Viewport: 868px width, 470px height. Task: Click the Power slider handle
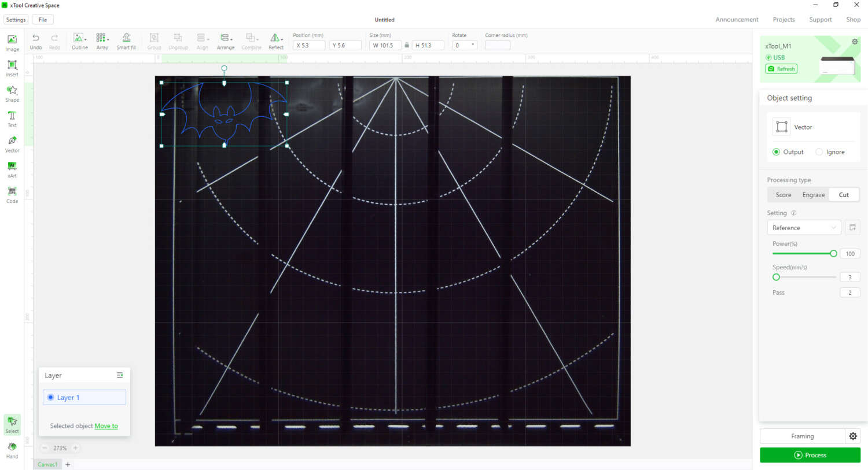click(833, 254)
